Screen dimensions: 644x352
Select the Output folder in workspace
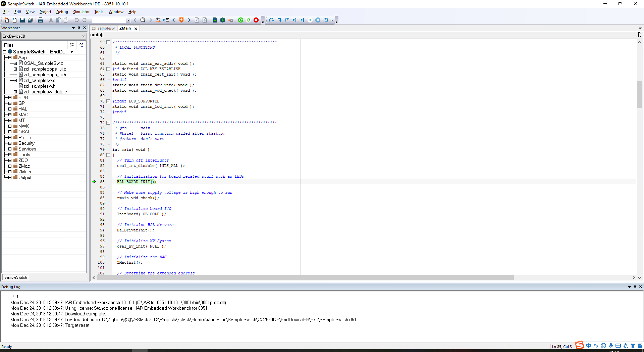click(25, 178)
